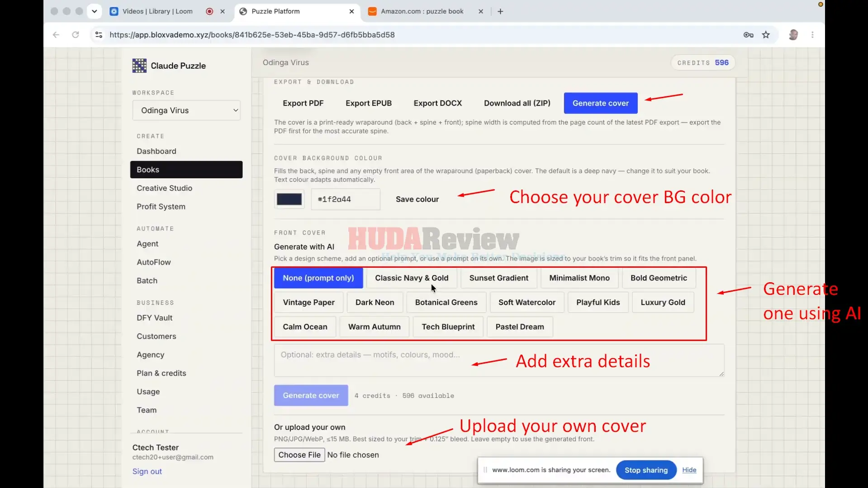The height and width of the screenshot is (488, 868).
Task: Click Export EPUB button
Action: [x=369, y=103]
